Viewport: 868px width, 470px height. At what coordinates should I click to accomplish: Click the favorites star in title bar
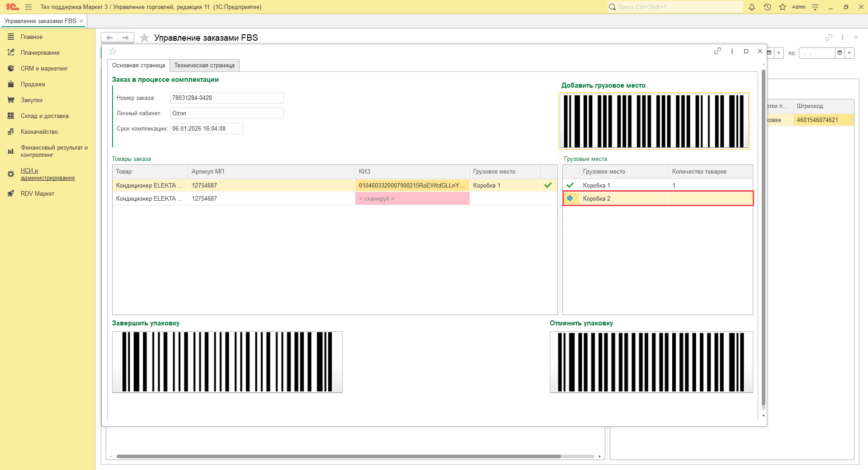783,7
